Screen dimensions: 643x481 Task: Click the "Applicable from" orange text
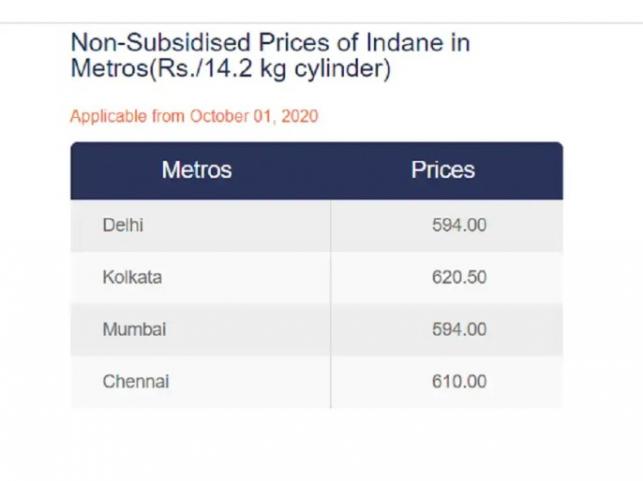[x=127, y=116]
